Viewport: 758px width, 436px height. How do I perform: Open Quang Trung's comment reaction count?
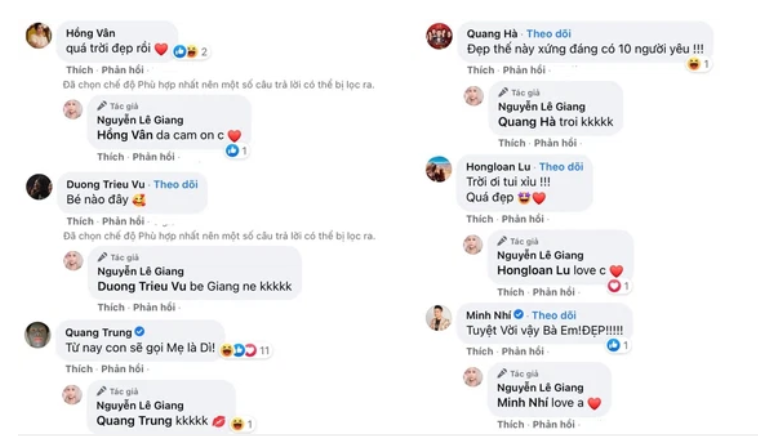[246, 350]
